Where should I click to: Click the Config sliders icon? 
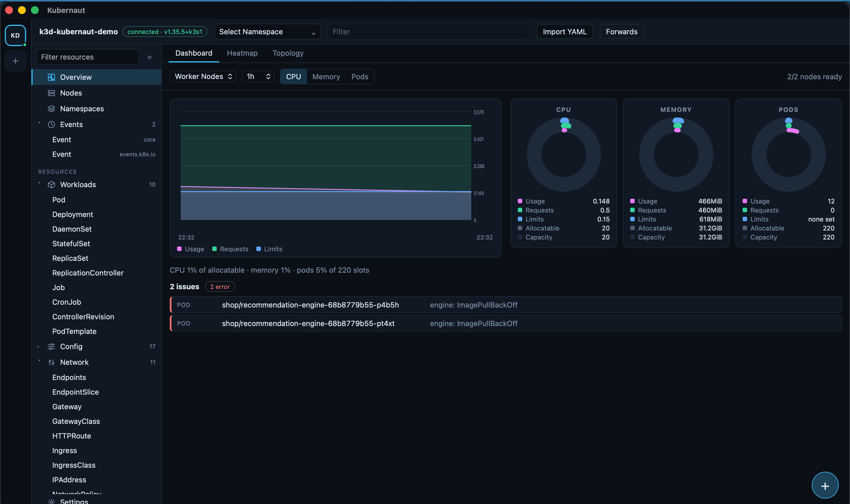(x=51, y=346)
